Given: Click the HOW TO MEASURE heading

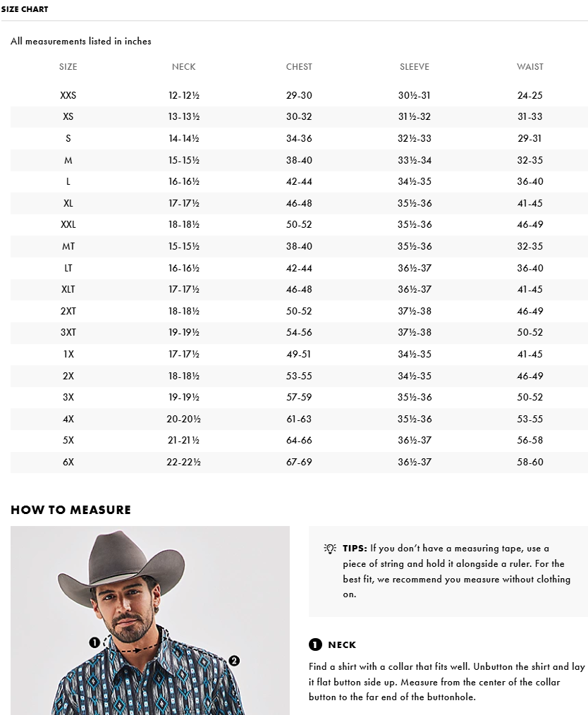Looking at the screenshot, I should tap(71, 510).
